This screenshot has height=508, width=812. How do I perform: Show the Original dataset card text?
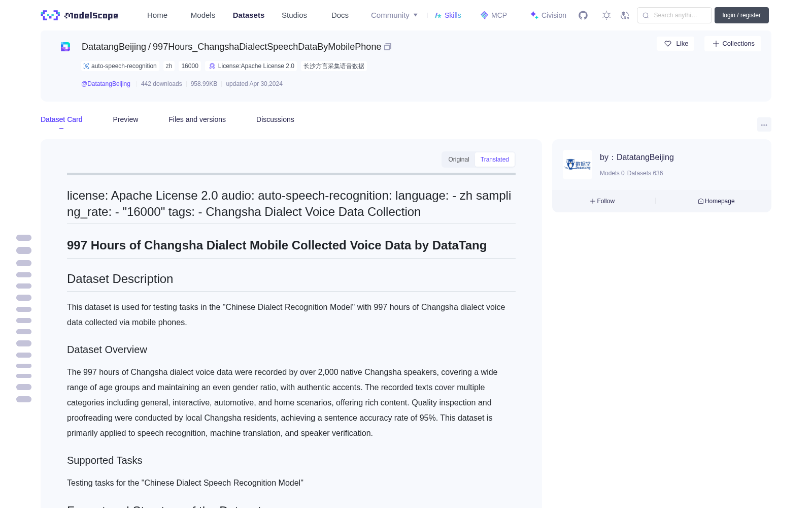[459, 160]
